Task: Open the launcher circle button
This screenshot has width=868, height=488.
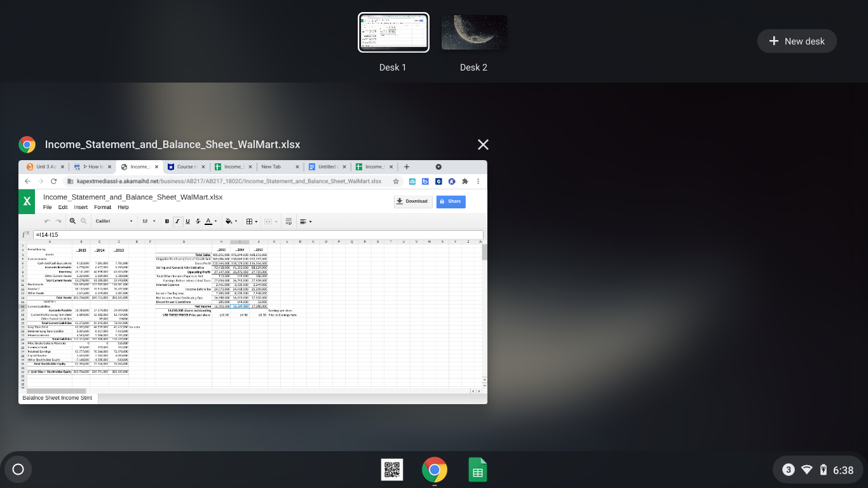Action: [18, 470]
